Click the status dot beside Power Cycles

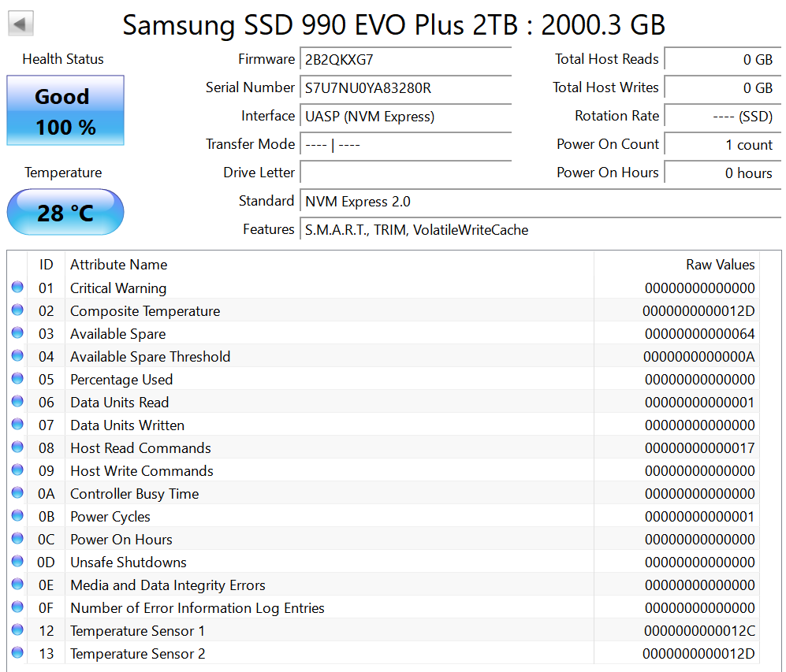(x=17, y=515)
